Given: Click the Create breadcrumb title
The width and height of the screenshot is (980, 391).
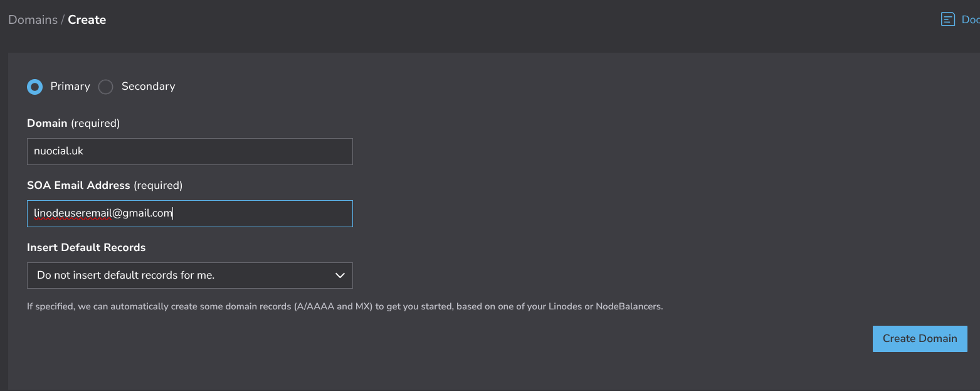Looking at the screenshot, I should coord(87,19).
